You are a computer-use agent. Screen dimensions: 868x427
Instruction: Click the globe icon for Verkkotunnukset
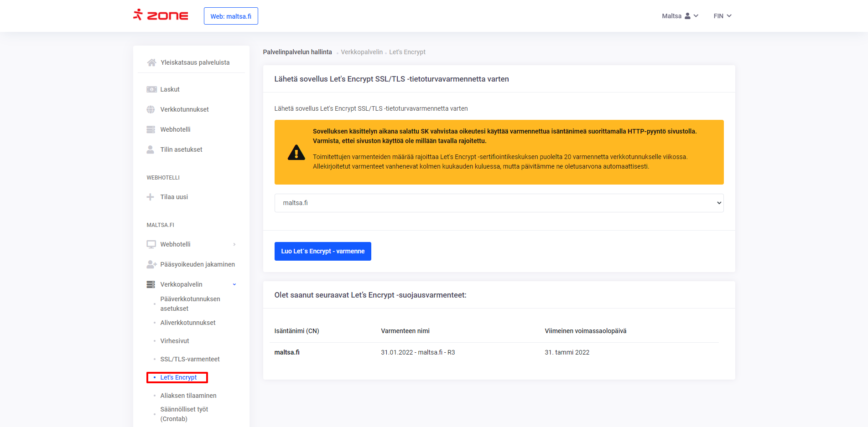point(151,109)
